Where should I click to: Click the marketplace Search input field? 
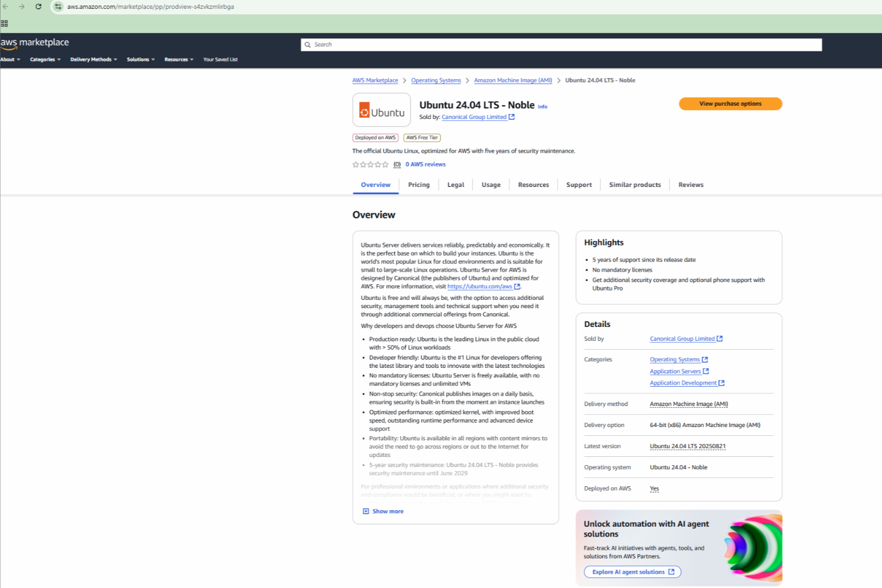tap(561, 45)
